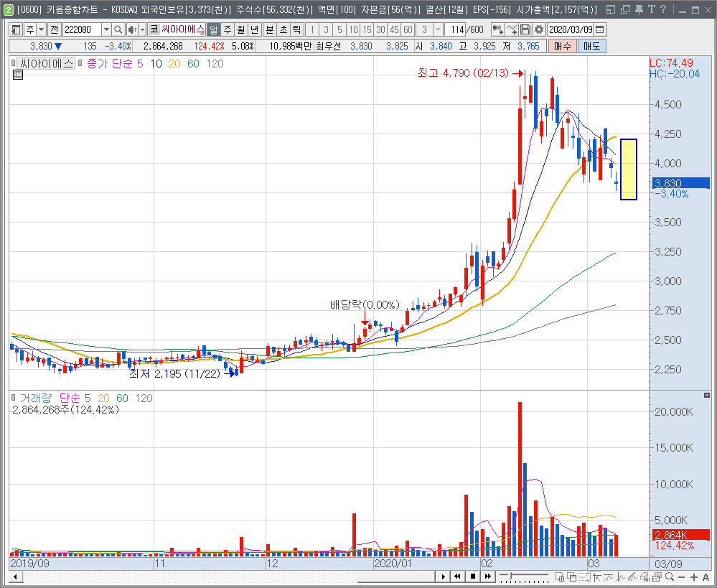Select the 1 interval button
Viewport: 717px width, 588px height.
[312, 29]
